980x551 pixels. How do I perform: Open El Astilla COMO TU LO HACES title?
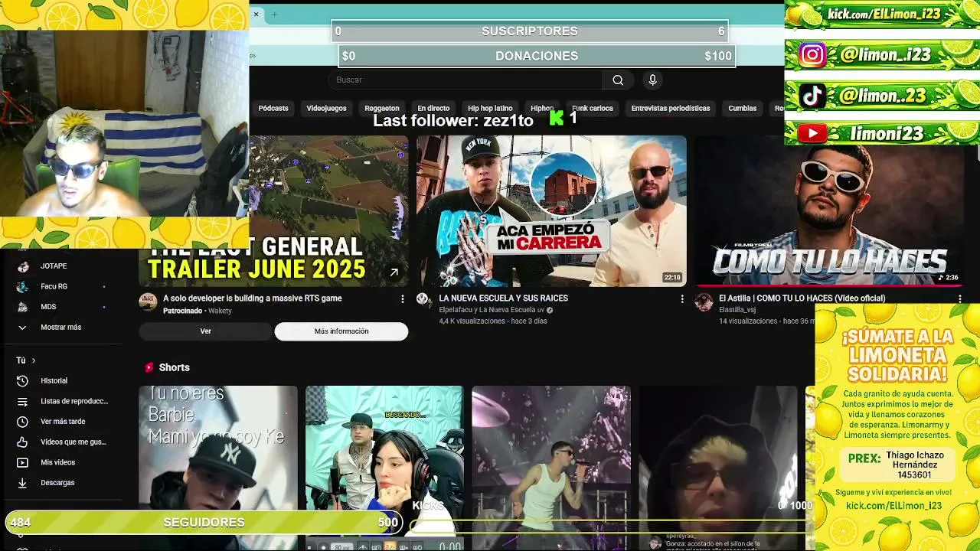coord(802,298)
